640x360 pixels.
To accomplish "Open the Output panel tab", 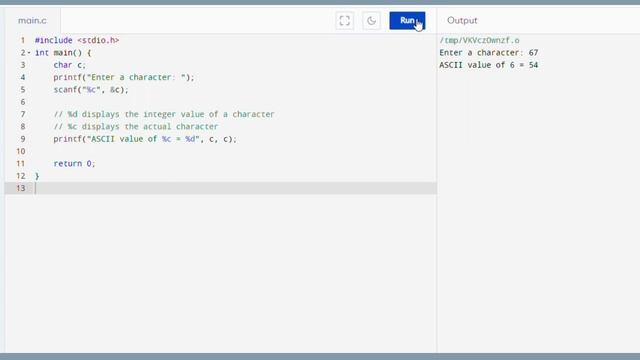I will point(462,20).
